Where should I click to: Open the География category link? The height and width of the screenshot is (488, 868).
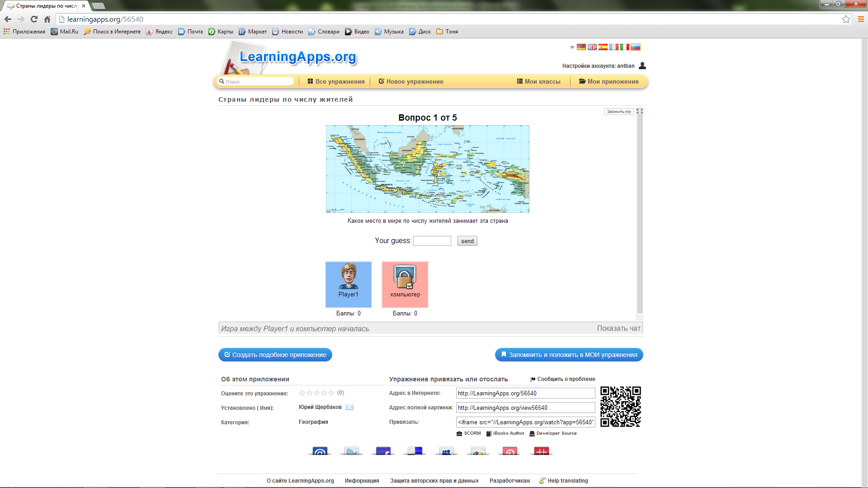click(x=313, y=422)
